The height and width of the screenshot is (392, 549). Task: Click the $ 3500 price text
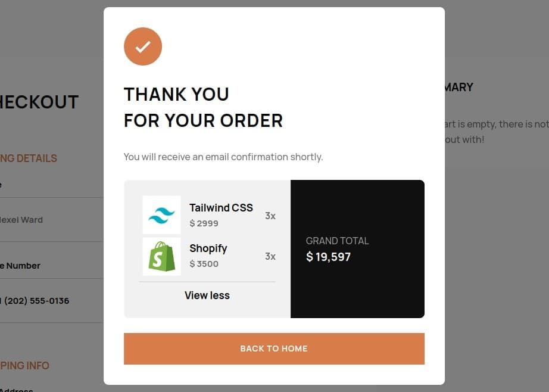pos(204,264)
